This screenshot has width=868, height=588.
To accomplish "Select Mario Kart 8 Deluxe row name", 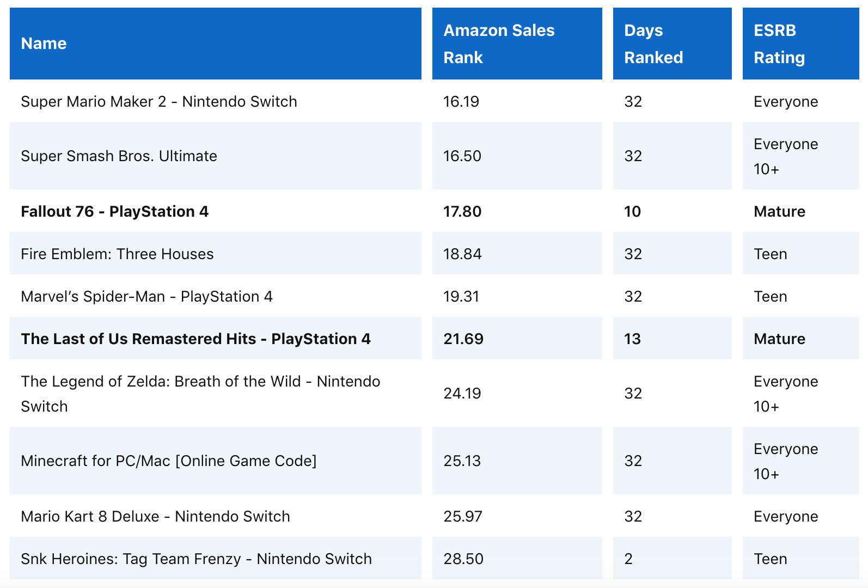I will coord(155,517).
